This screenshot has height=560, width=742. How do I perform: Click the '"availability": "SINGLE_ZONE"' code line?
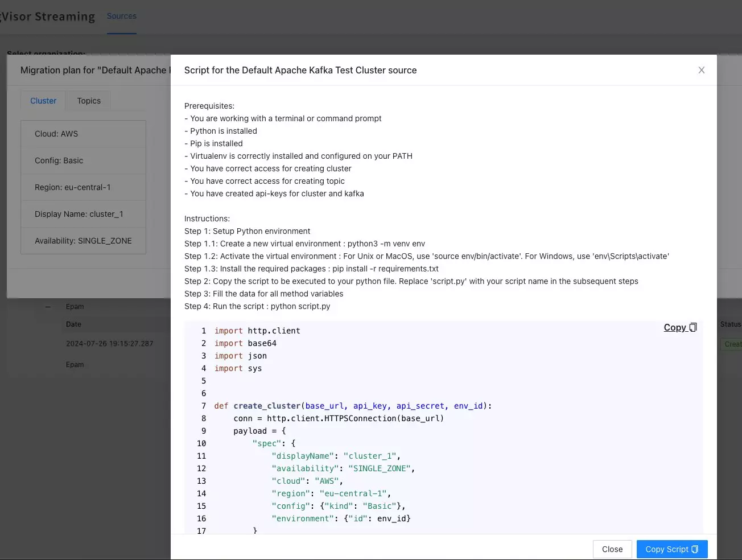coord(343,468)
